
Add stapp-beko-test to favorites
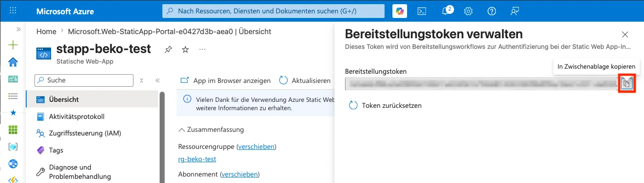pyautogui.click(x=185, y=49)
